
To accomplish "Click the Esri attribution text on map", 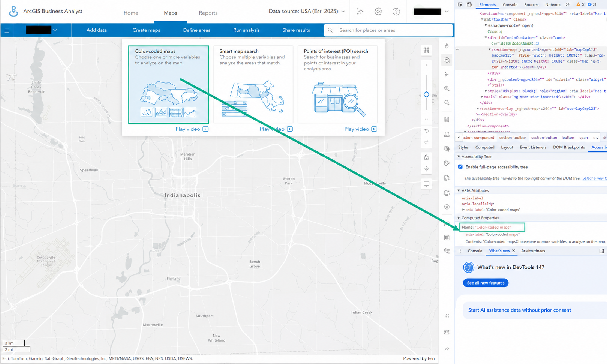I will pyautogui.click(x=97, y=358).
